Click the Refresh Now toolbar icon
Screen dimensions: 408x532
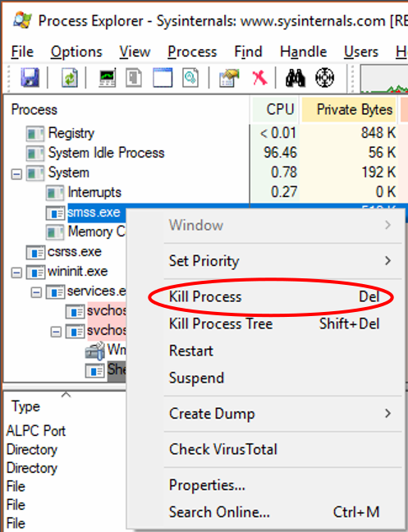(70, 77)
